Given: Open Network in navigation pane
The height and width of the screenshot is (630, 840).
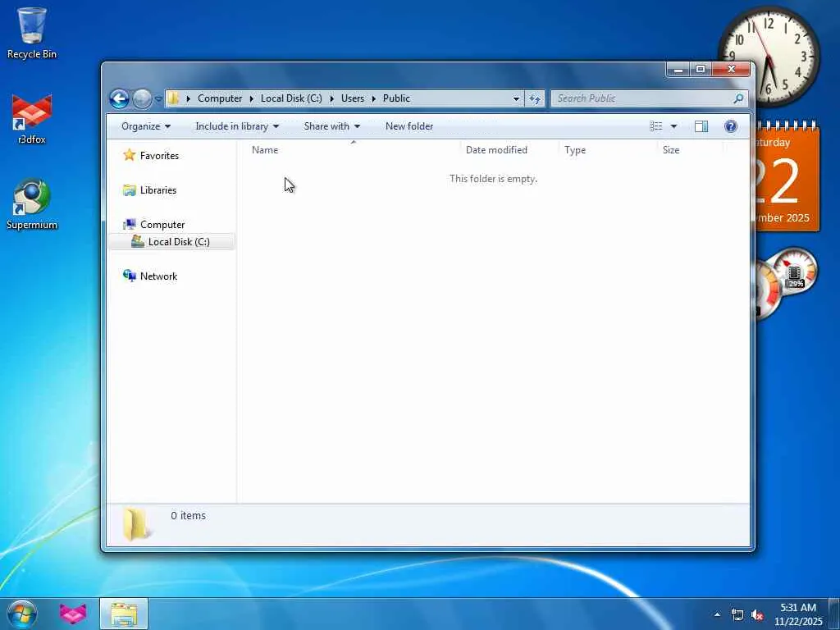Looking at the screenshot, I should coord(158,276).
